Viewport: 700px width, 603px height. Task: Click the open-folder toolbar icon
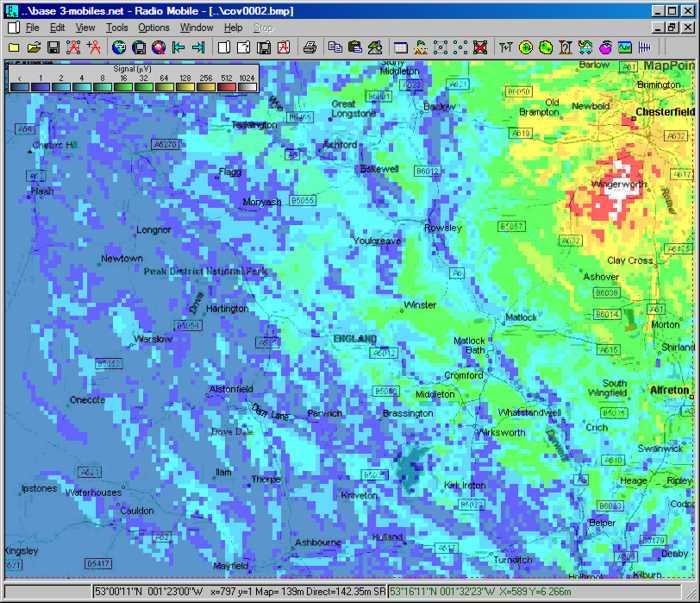(34, 47)
